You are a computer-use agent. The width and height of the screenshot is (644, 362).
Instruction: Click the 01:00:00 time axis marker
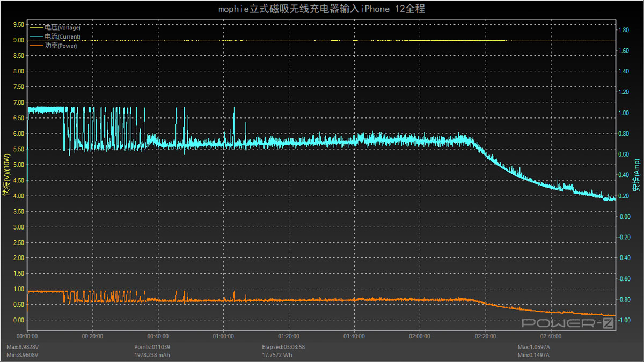click(223, 336)
